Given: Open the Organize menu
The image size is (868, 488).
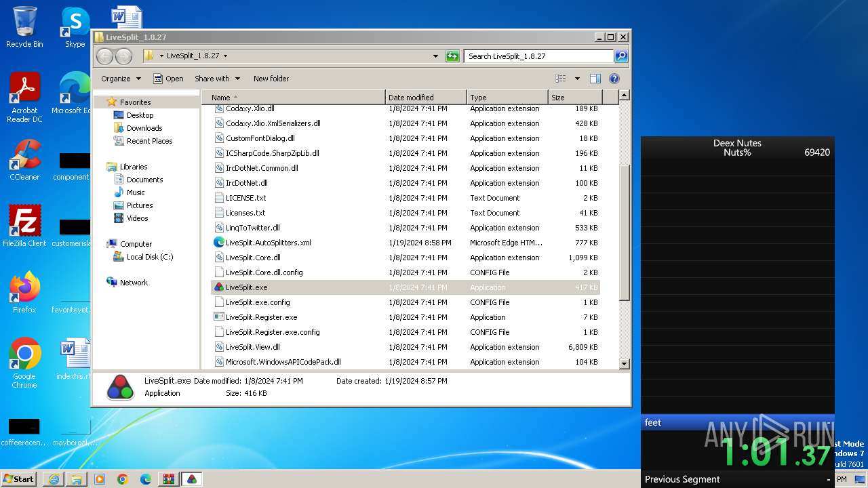Looking at the screenshot, I should 121,79.
